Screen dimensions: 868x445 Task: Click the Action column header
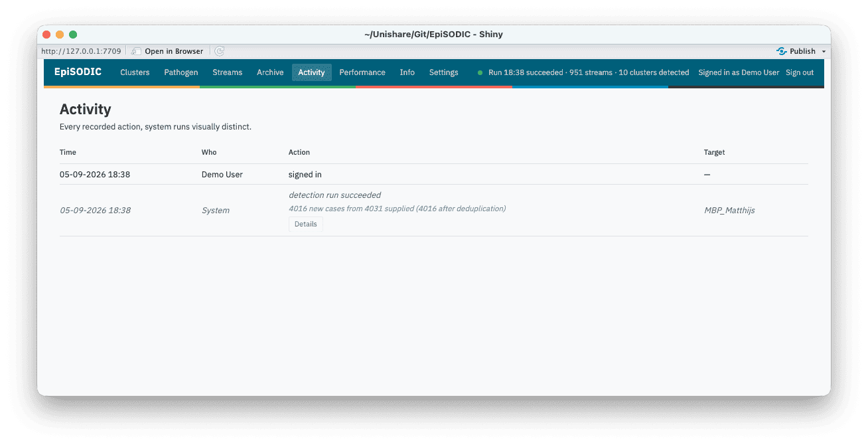(x=299, y=152)
